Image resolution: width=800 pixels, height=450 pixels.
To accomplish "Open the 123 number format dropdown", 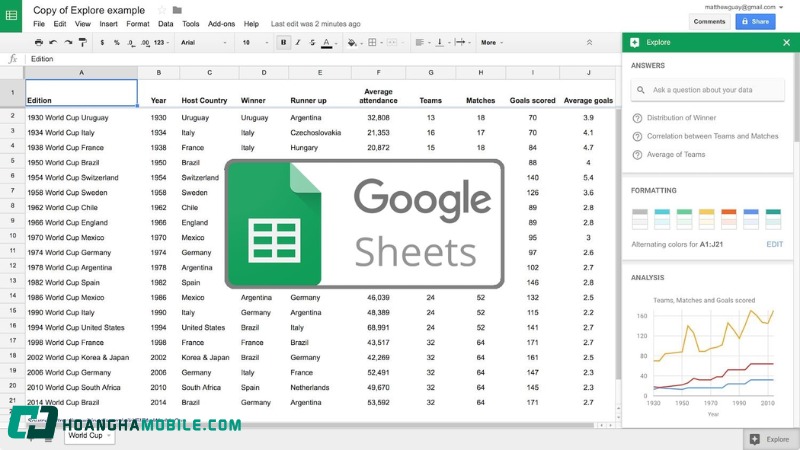I will [161, 42].
